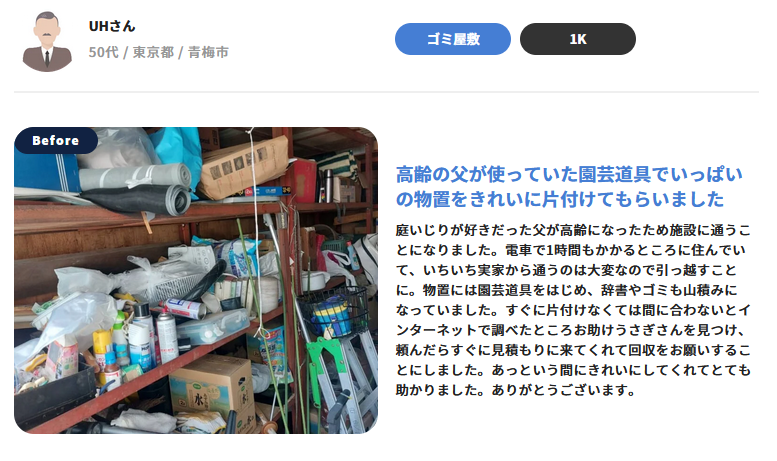Viewport: 777px width, 461px height.
Task: Click the 1K black tag
Action: click(577, 39)
